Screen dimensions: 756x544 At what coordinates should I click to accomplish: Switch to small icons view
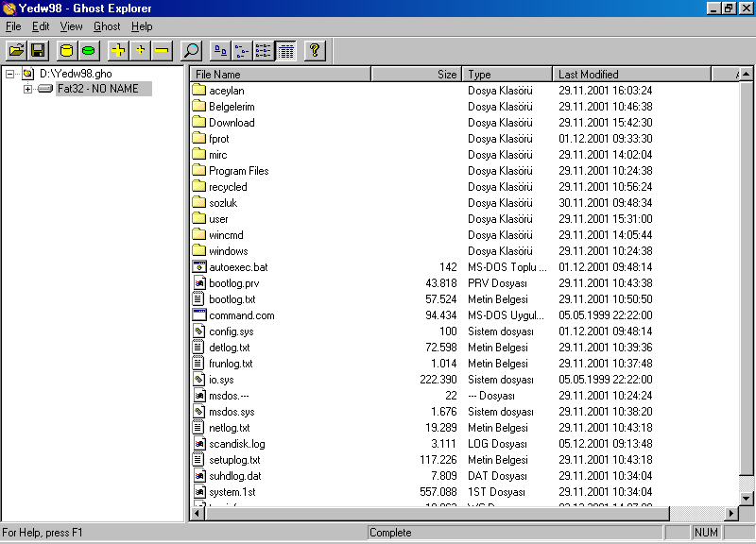point(242,51)
